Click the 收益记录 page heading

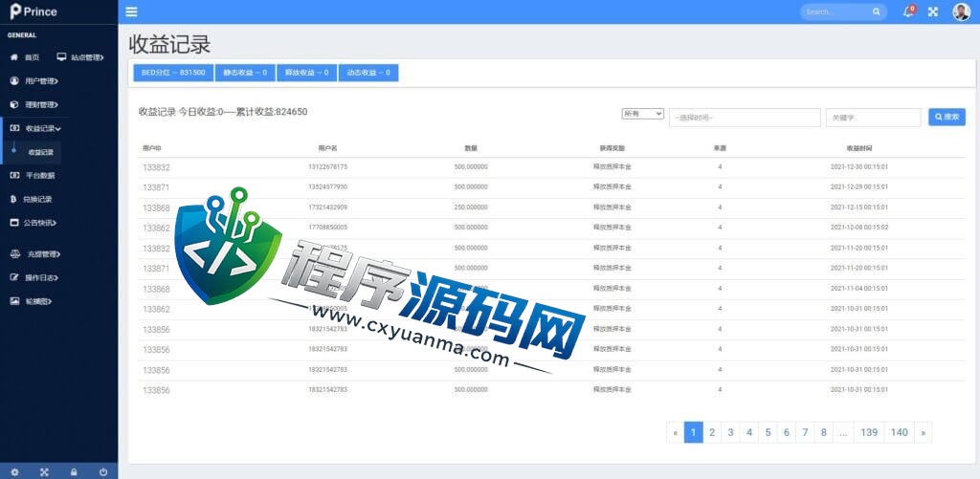(169, 44)
